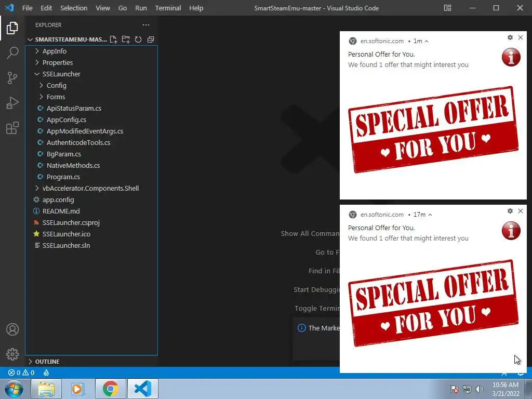Open the Selection menu
Viewport: 532px width, 399px height.
tap(74, 8)
